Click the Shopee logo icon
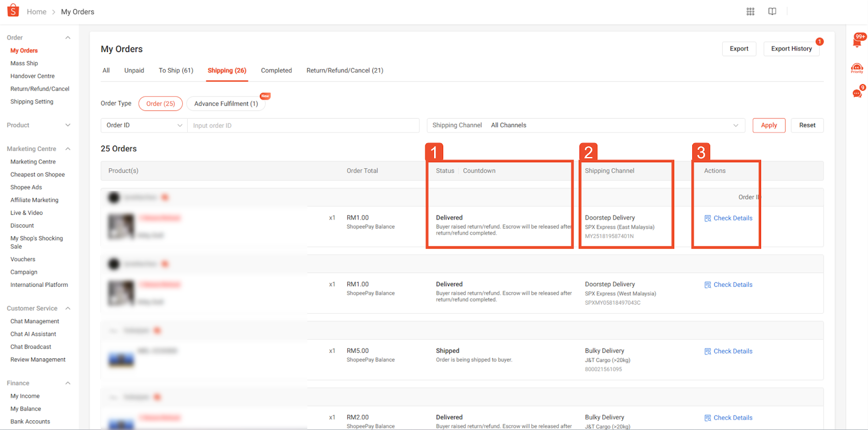Image resolution: width=868 pixels, height=430 pixels. pyautogui.click(x=13, y=10)
